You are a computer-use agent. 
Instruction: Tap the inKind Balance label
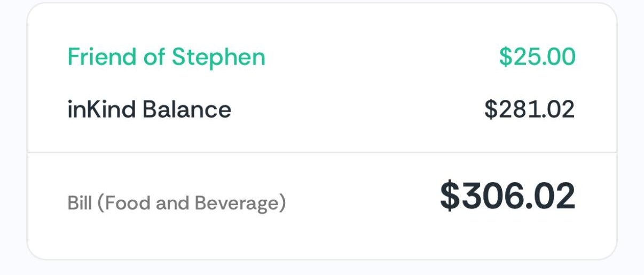tap(149, 109)
